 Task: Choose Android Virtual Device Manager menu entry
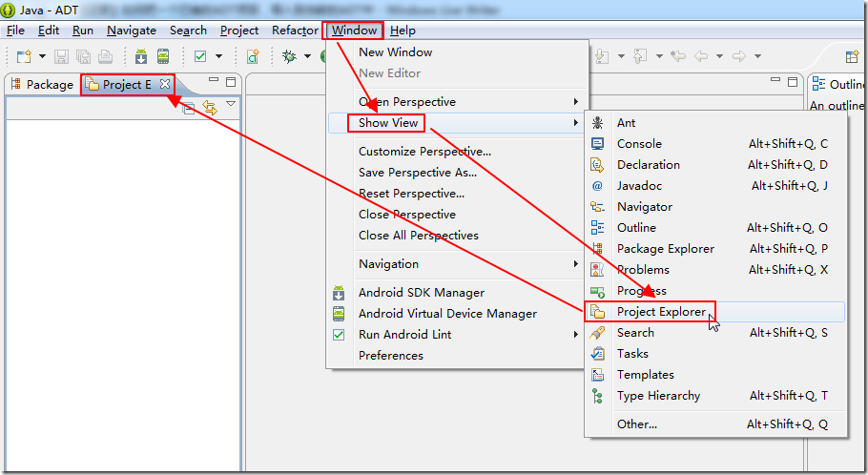(x=456, y=314)
